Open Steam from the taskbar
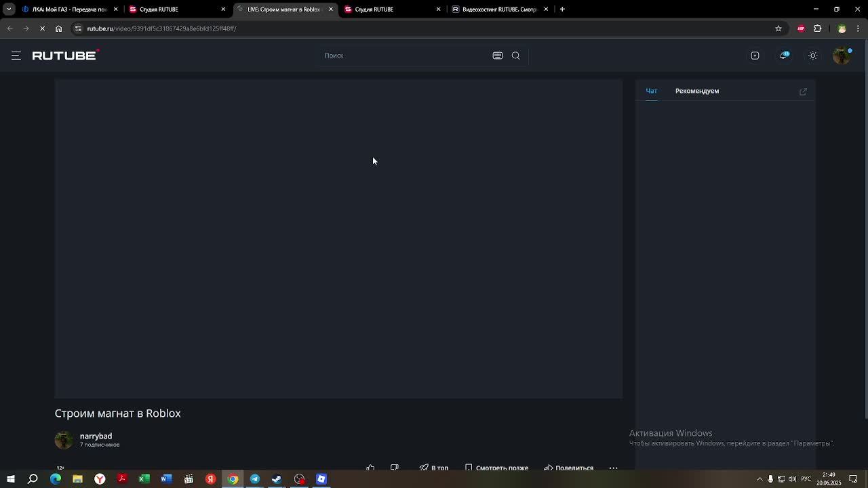Screen dimensions: 868x488 coord(277,479)
